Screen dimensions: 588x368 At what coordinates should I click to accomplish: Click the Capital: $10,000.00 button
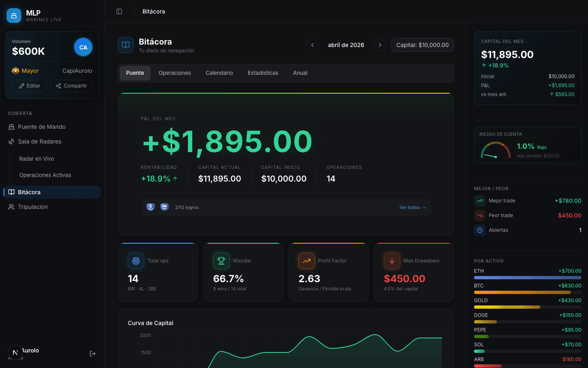[423, 45]
